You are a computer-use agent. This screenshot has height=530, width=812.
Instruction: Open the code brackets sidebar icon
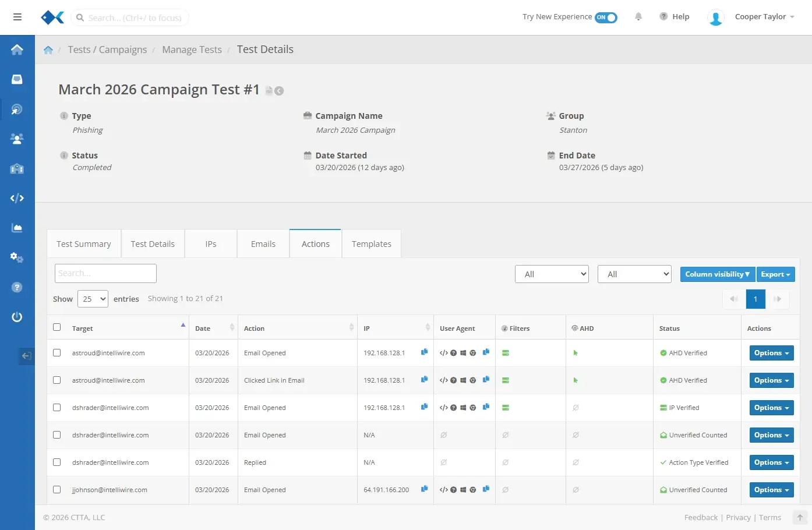coord(17,198)
